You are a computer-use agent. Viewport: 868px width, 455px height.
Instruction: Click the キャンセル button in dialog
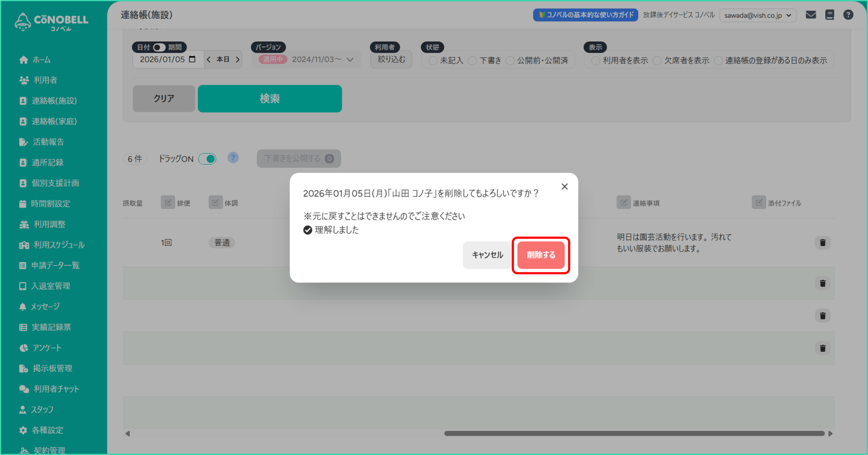coord(487,255)
